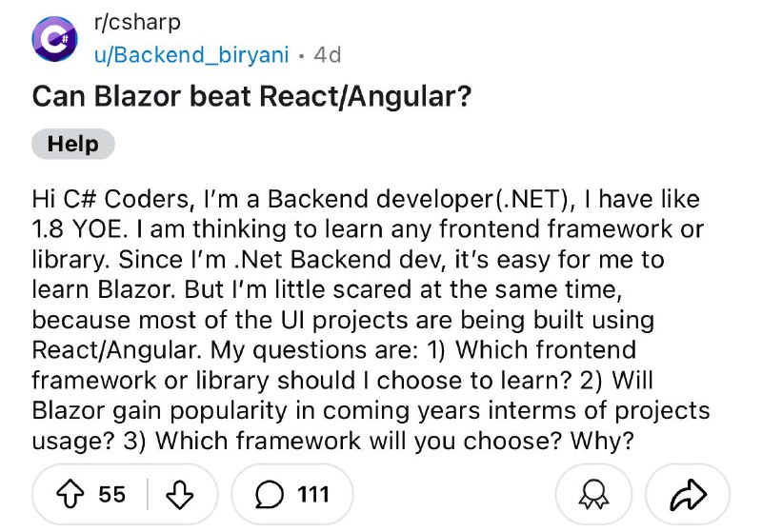Click the 111 comments count
This screenshot has height=532, width=762.
coord(313,495)
